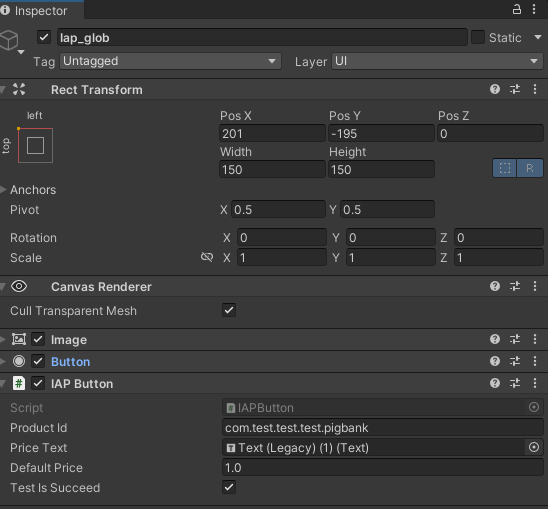
Task: Toggle constrained proportions link on Scale
Action: [x=207, y=257]
